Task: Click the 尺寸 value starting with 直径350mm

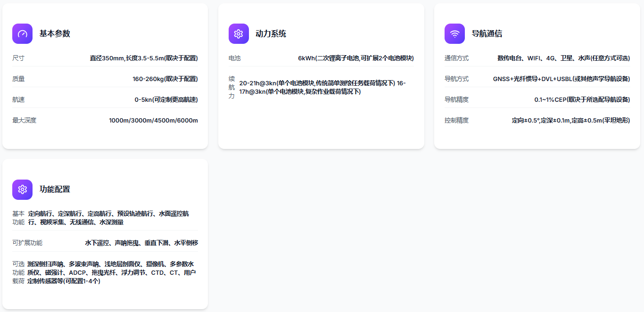Action: (144, 58)
